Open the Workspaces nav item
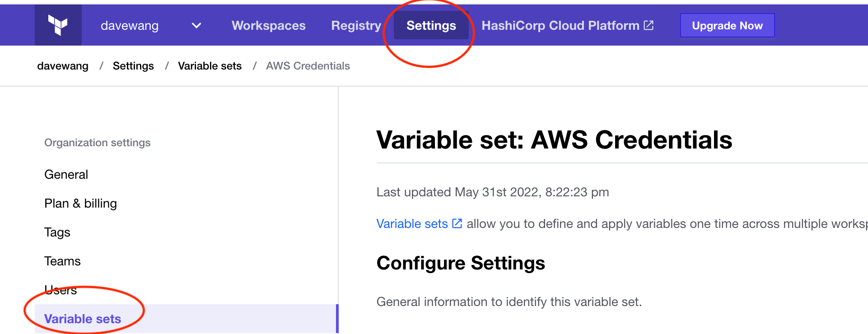868x334 pixels. click(x=269, y=26)
